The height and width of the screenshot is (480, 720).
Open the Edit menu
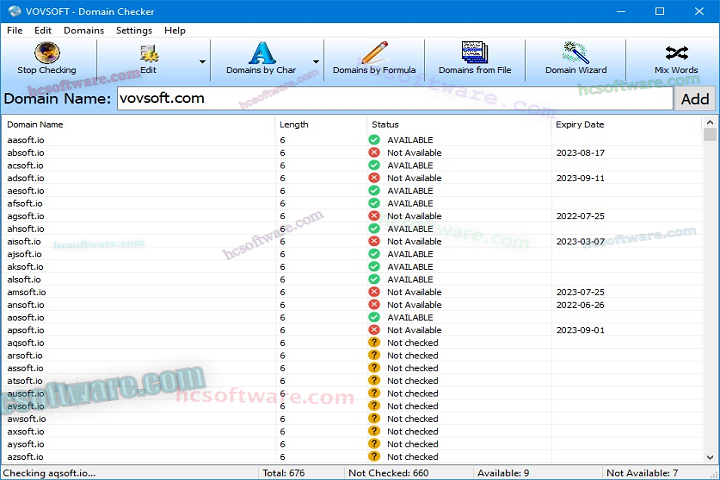pos(43,30)
